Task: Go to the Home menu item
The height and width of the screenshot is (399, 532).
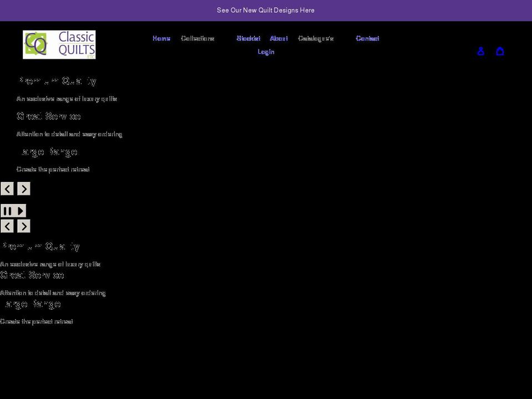Action: pyautogui.click(x=161, y=38)
